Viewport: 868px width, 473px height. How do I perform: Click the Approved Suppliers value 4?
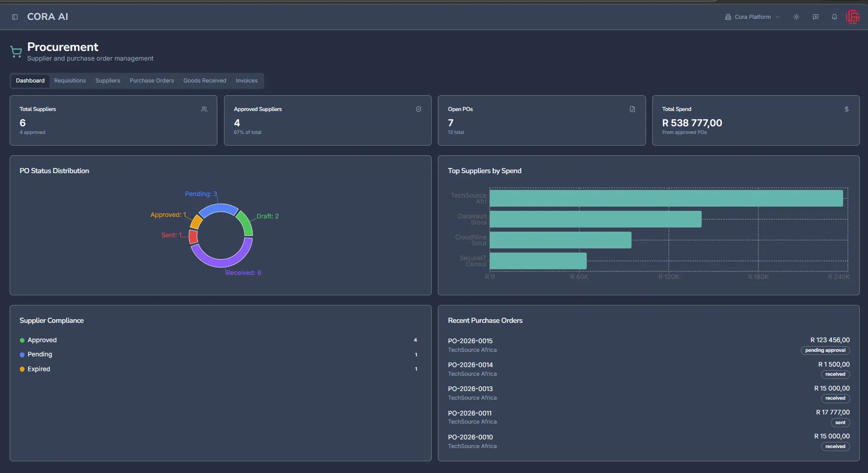point(237,123)
